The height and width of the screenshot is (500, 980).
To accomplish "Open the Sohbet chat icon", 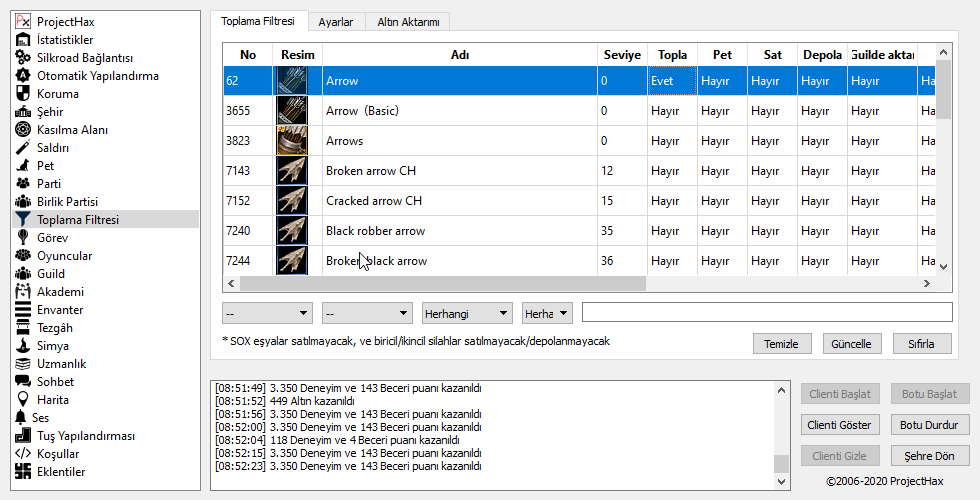I will pyautogui.click(x=23, y=382).
